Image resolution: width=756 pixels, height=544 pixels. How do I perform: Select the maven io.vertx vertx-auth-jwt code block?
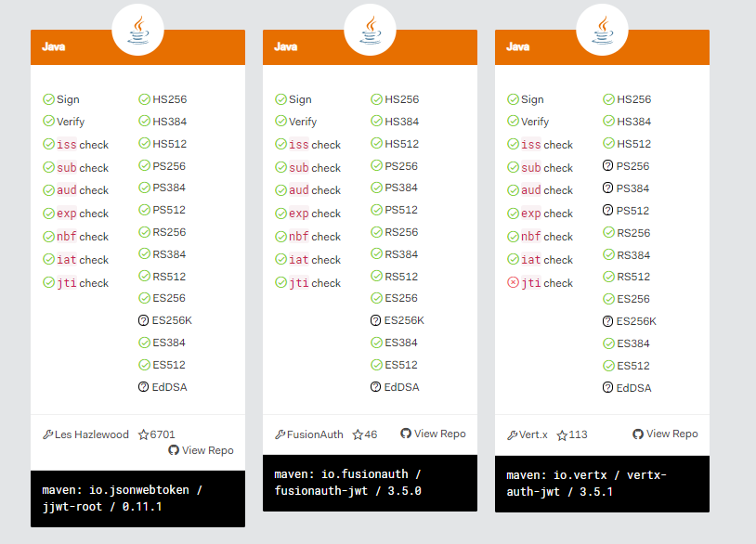point(602,484)
